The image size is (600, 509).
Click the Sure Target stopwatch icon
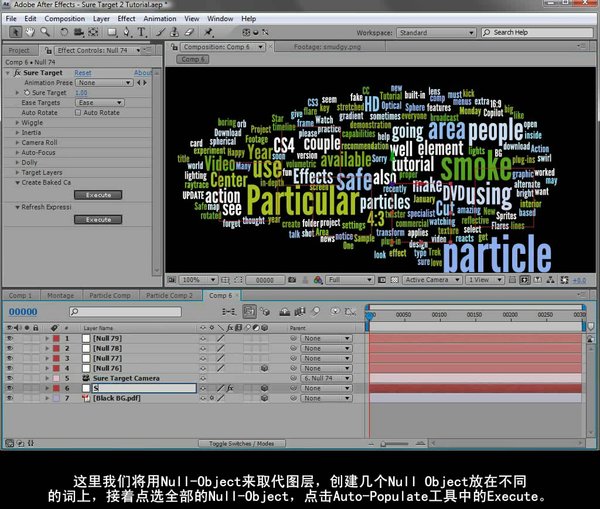pyautogui.click(x=29, y=92)
